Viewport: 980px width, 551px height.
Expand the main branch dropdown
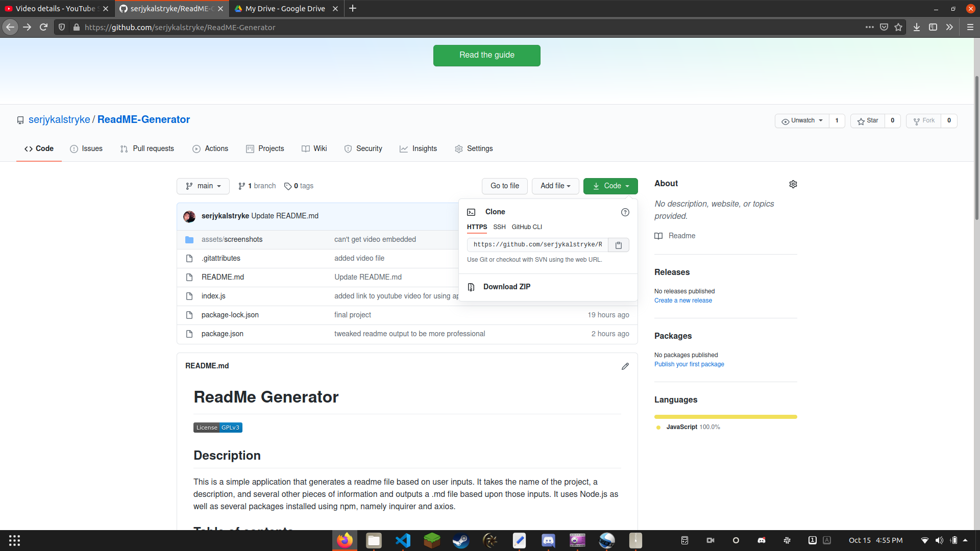coord(203,186)
